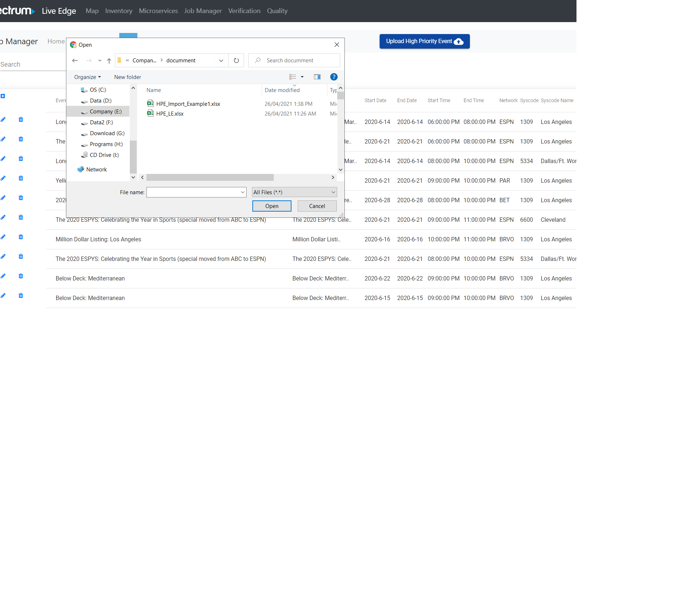Select file HPE_LE.xlsx
This screenshot has height=616, width=678.
(170, 114)
